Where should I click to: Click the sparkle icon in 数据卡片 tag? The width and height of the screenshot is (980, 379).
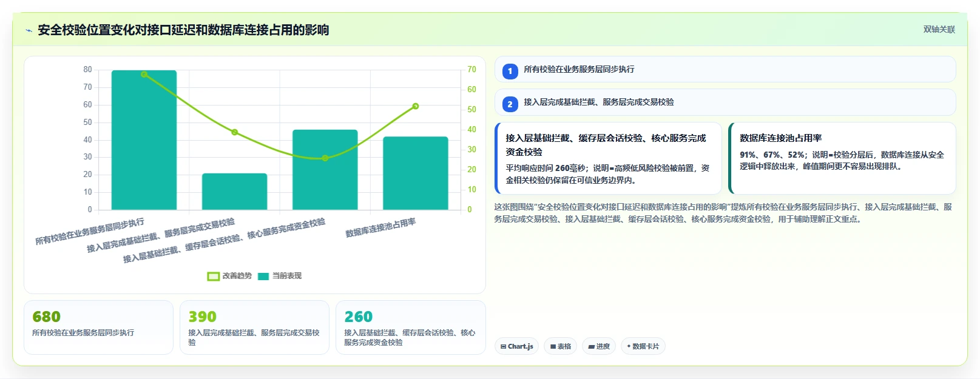coord(629,346)
